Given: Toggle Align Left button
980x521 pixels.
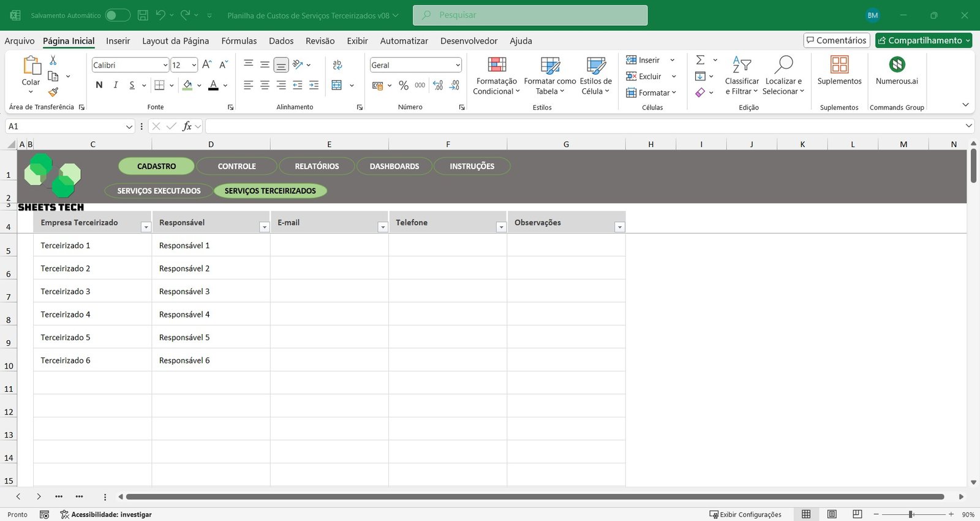Looking at the screenshot, I should coord(248,85).
